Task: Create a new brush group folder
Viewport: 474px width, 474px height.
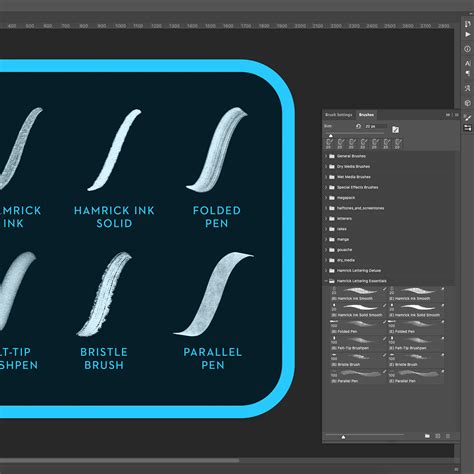Action: coord(427,436)
